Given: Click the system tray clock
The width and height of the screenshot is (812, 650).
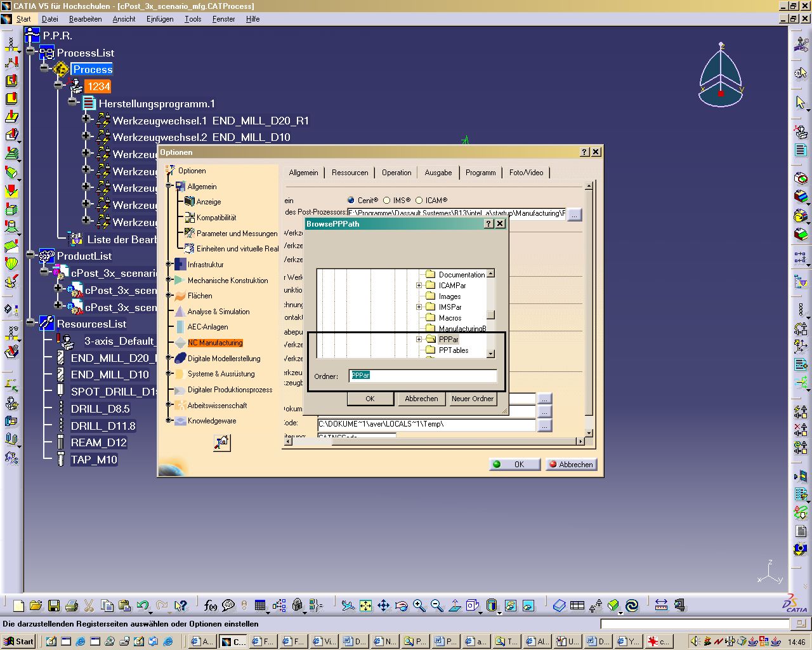Looking at the screenshot, I should pos(796,642).
